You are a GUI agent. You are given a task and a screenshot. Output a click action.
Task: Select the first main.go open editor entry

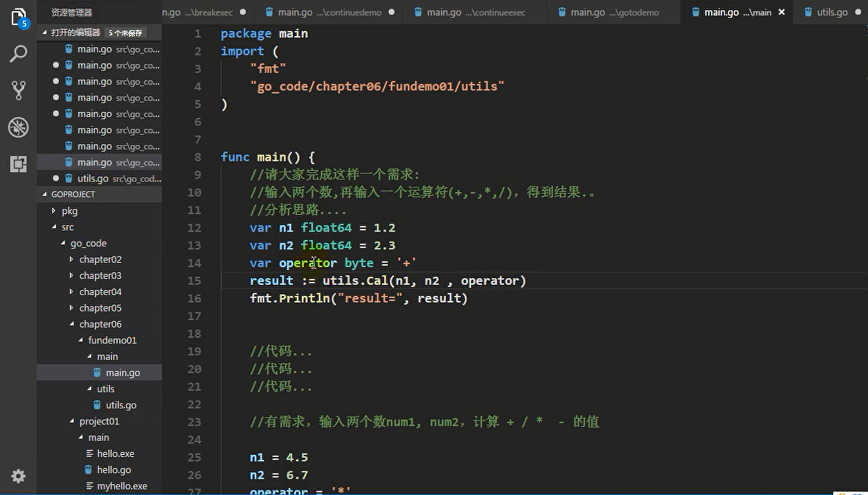[99, 49]
